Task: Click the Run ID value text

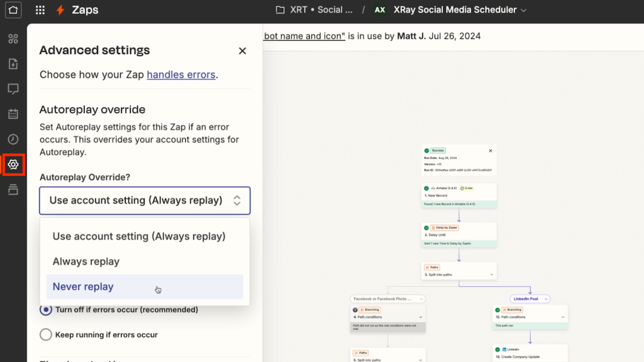Action: point(463,170)
